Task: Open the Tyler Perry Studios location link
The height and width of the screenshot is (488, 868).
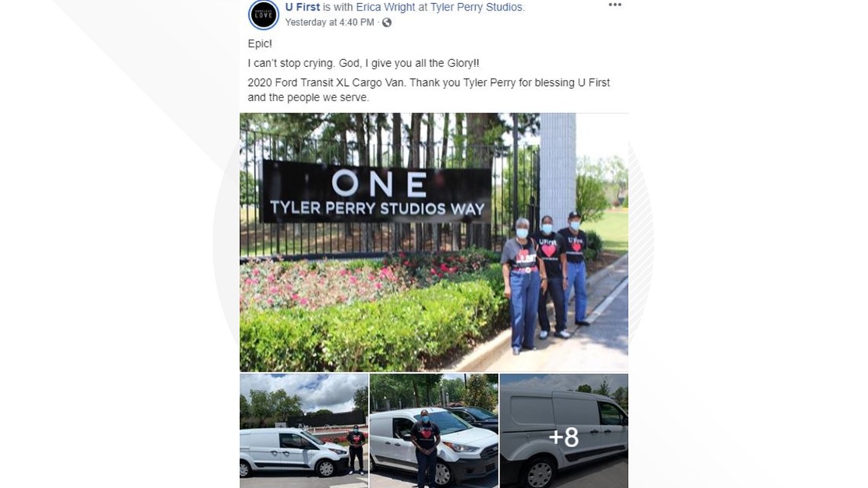Action: (x=476, y=7)
